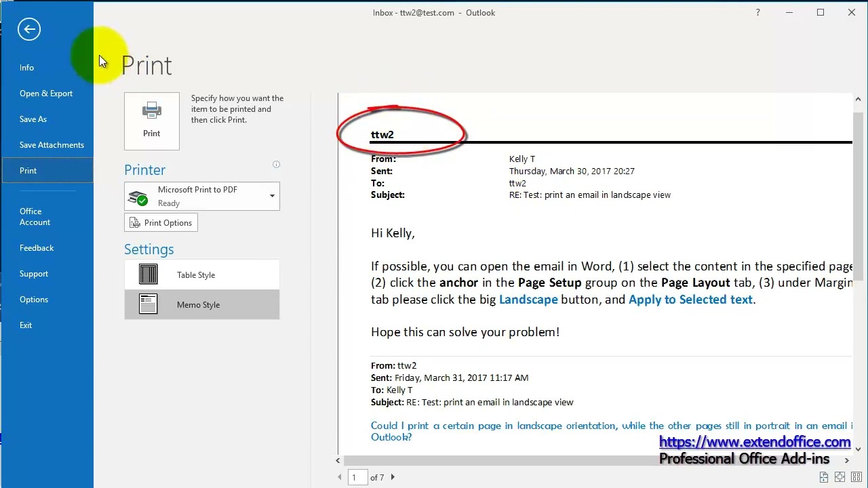
Task: Click 'Friday, March 31, 2017 11:17 AM' text
Action: (461, 378)
